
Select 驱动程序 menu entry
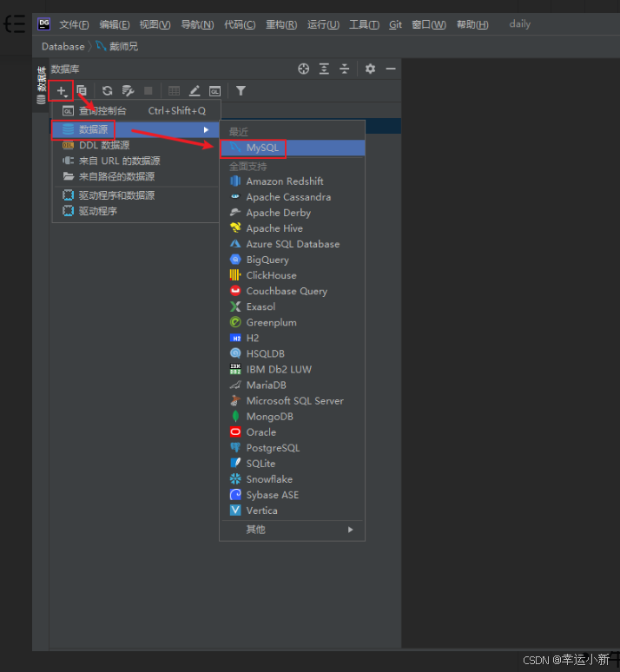pos(136,211)
